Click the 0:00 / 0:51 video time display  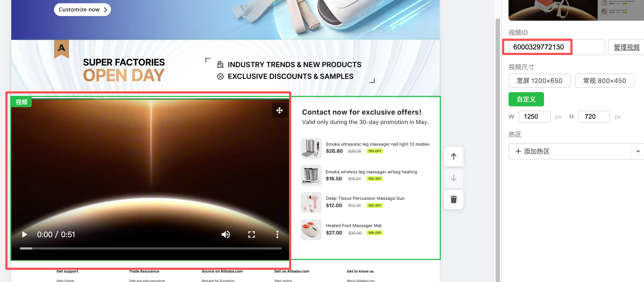point(56,234)
